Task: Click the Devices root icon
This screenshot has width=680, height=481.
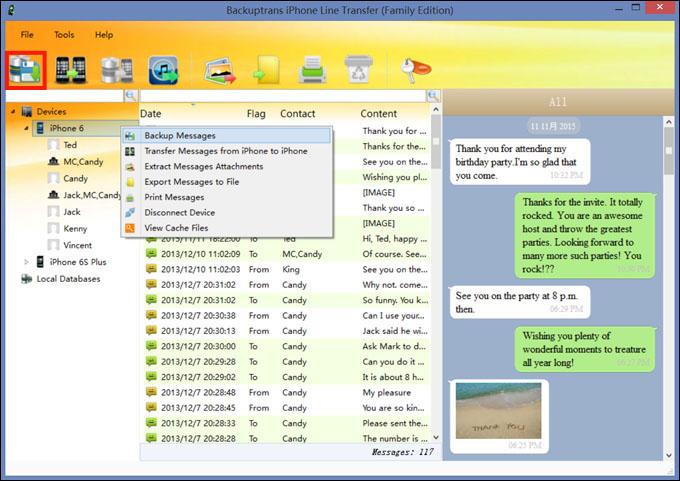Action: [27, 111]
